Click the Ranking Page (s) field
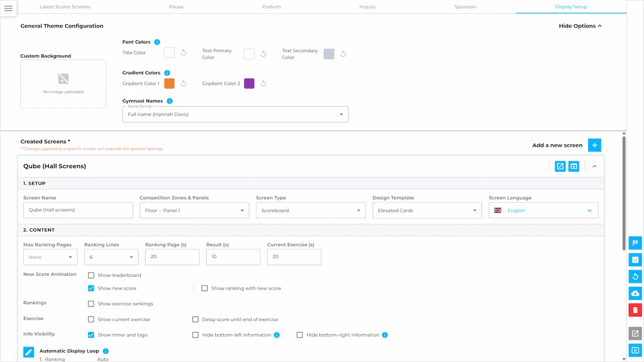 tap(172, 257)
